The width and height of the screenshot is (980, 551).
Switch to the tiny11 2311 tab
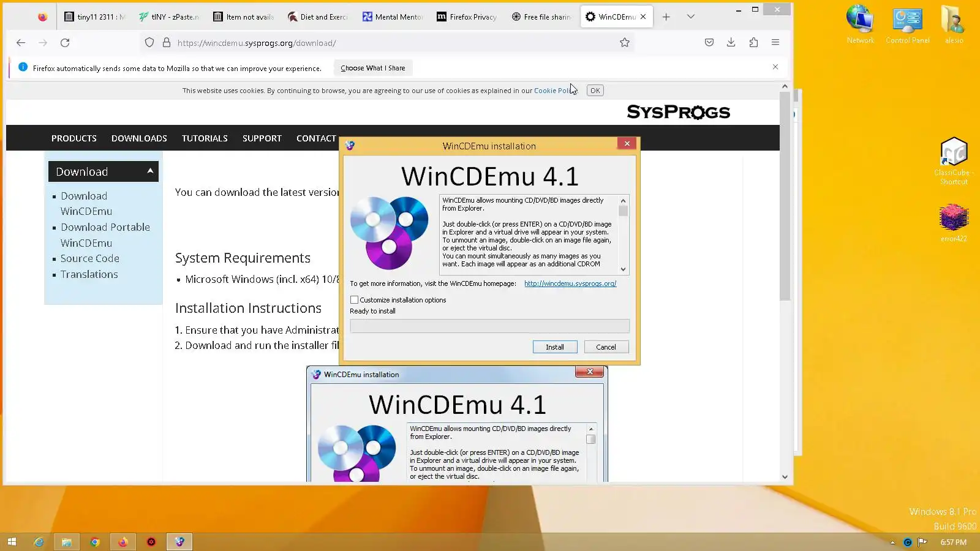coord(95,17)
